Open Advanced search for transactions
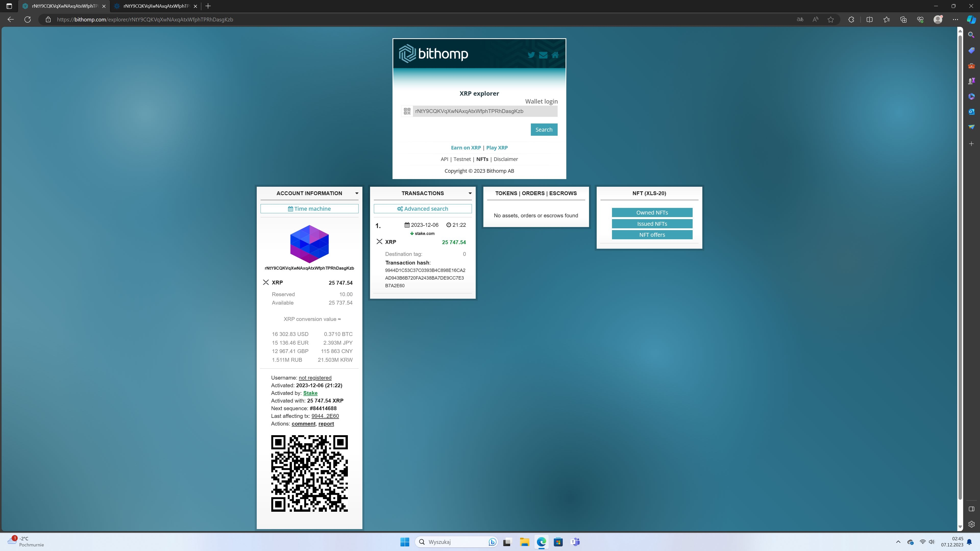The width and height of the screenshot is (980, 551). pos(423,209)
